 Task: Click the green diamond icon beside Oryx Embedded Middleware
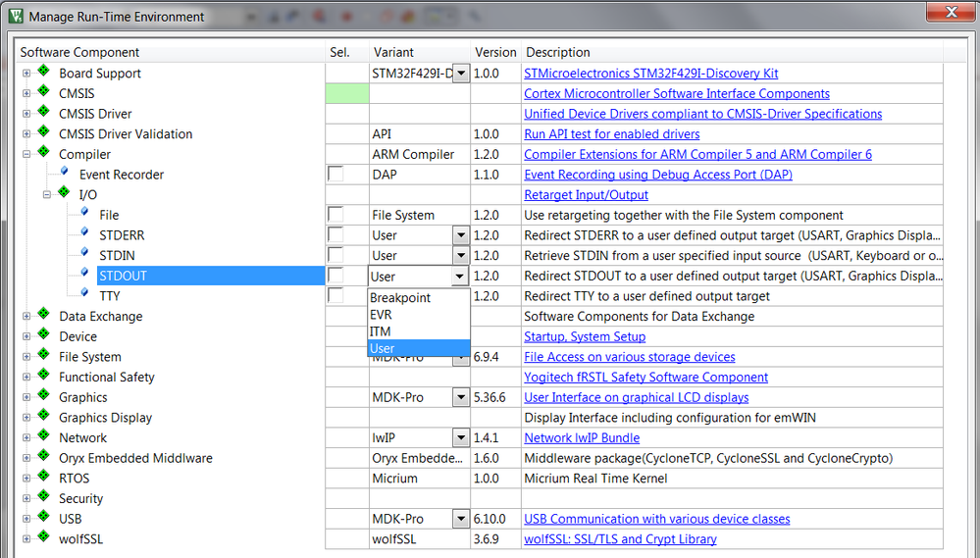[44, 456]
